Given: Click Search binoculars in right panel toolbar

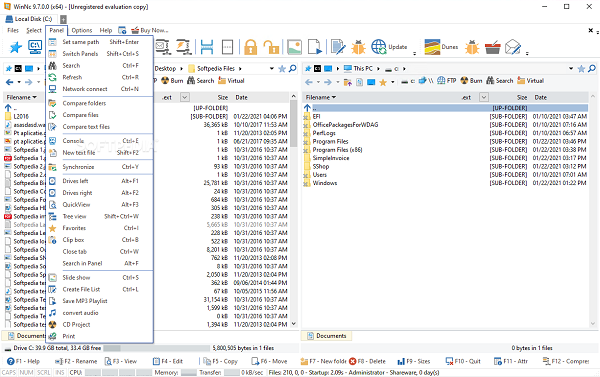Looking at the screenshot, I should [x=499, y=81].
